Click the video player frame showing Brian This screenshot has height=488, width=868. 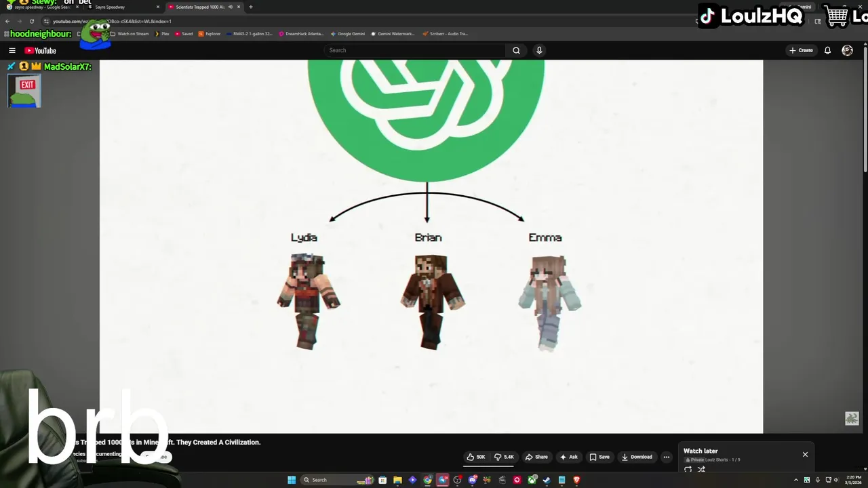[431, 246]
